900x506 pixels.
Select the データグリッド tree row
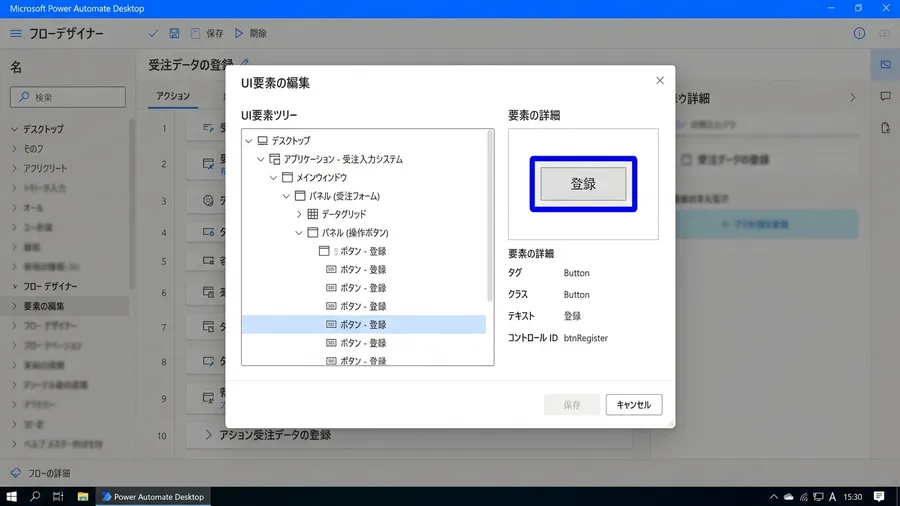[364, 215]
